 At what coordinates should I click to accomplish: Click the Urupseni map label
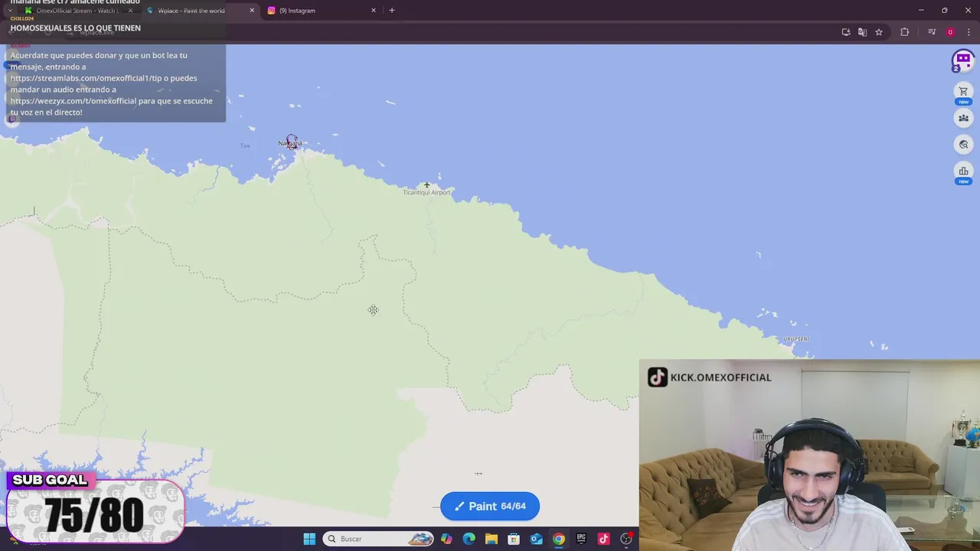(796, 339)
